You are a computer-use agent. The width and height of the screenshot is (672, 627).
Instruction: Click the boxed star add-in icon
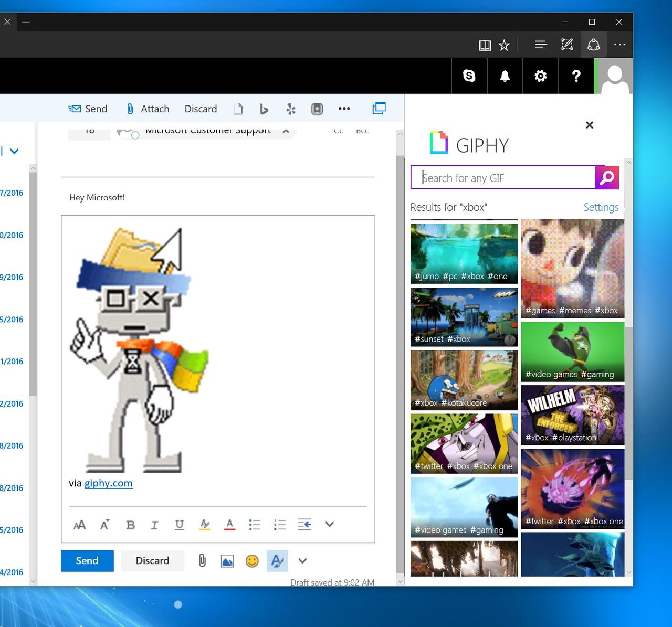[317, 109]
